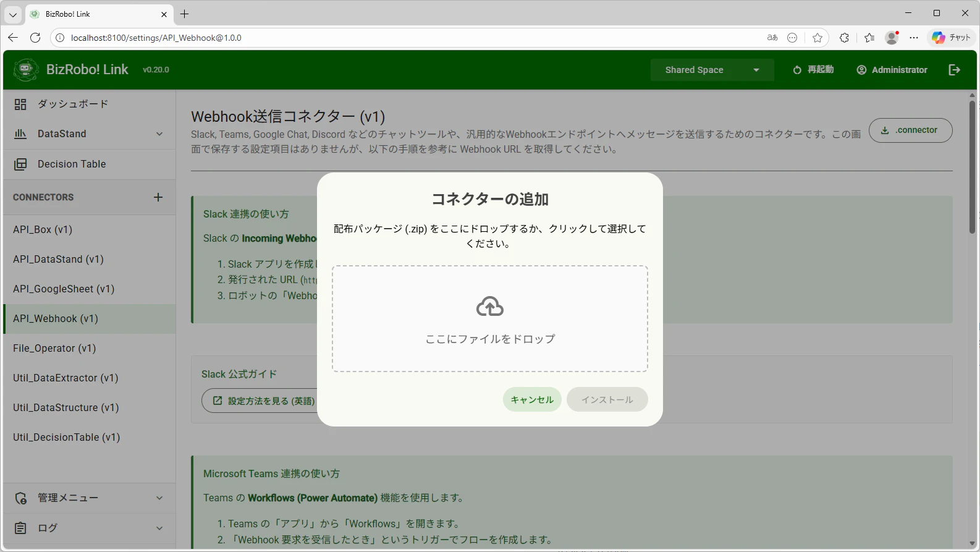Click the browser address bar URL

(x=156, y=38)
